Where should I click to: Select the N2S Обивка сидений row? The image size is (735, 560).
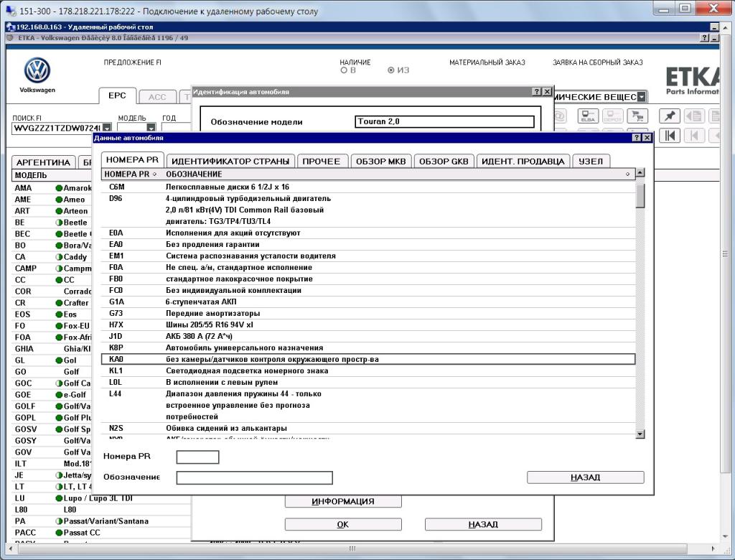pyautogui.click(x=368, y=428)
